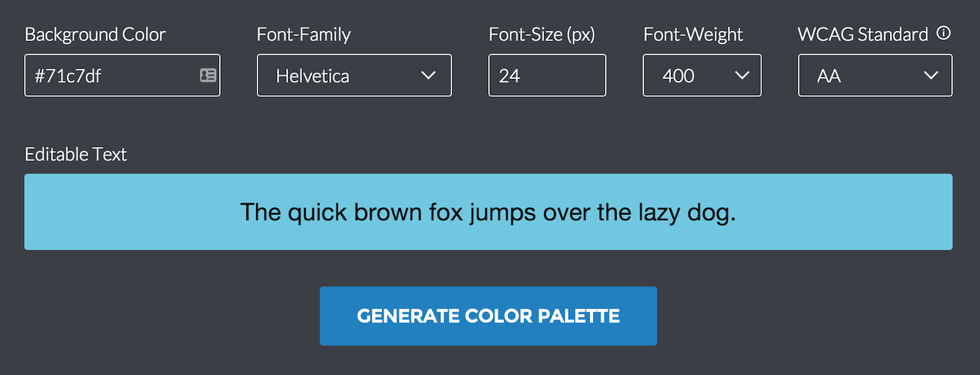Click the Font-Weight chevron arrow
Screen dimensions: 980x375
(x=742, y=75)
